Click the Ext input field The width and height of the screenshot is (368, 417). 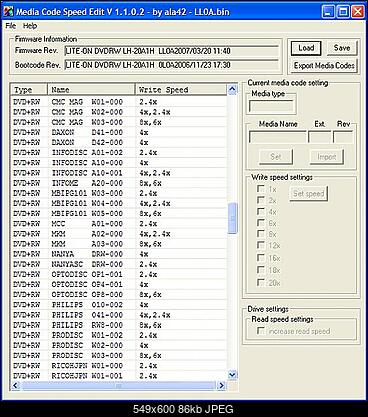(319, 137)
